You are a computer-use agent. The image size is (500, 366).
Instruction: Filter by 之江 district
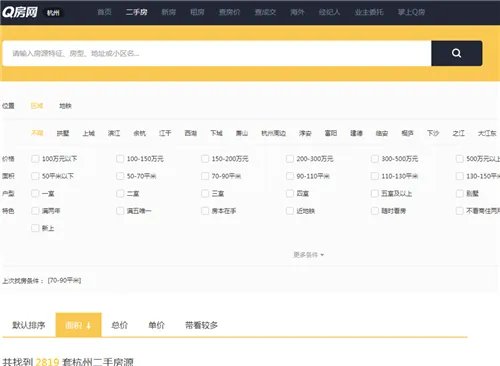click(x=459, y=133)
